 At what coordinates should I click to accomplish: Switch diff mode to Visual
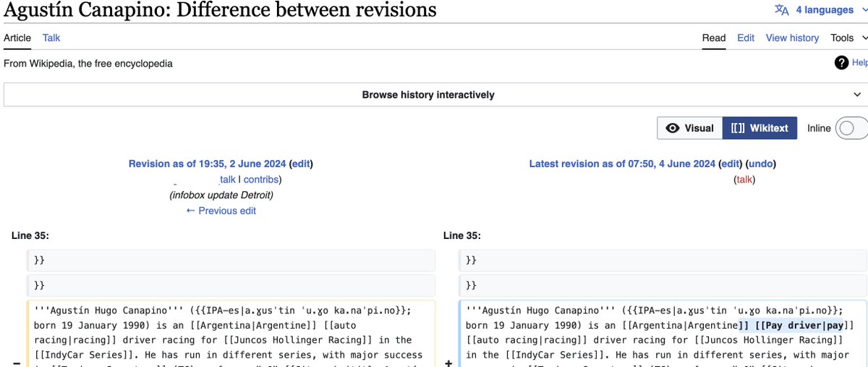click(x=689, y=128)
